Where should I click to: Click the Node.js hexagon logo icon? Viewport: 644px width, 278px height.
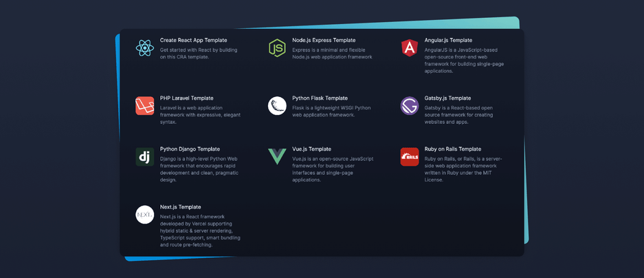(x=277, y=48)
